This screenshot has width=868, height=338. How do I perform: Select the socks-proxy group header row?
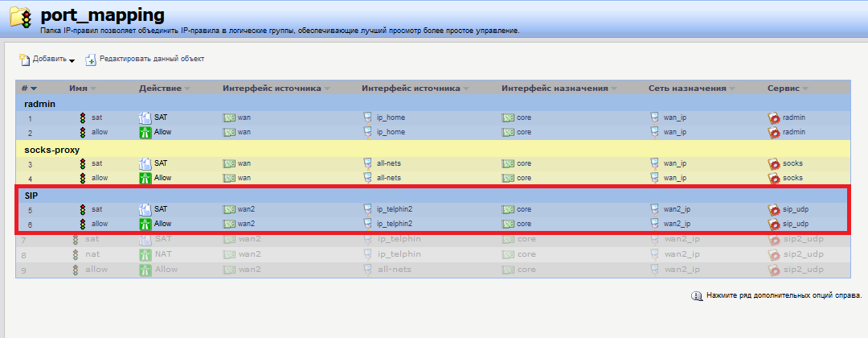433,150
